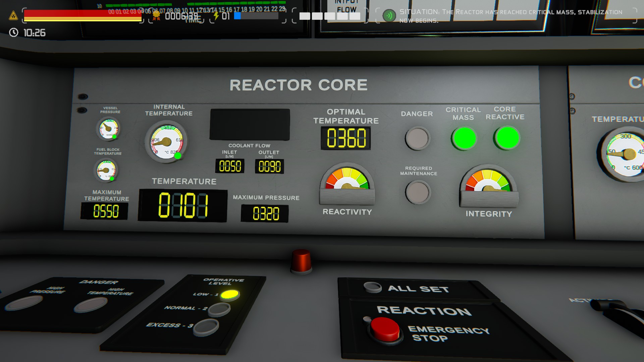The width and height of the screenshot is (644, 362).
Task: Click the Optimal Temperature 0360 display
Action: coord(346,138)
